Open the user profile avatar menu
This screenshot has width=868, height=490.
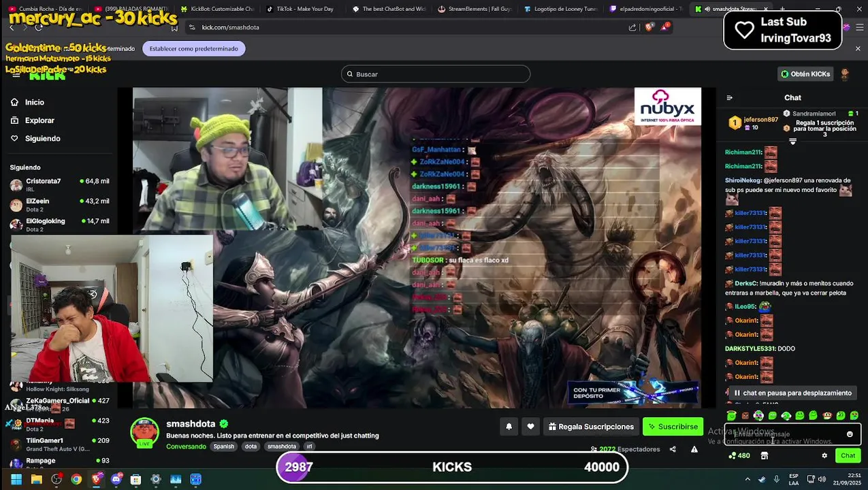coord(845,74)
